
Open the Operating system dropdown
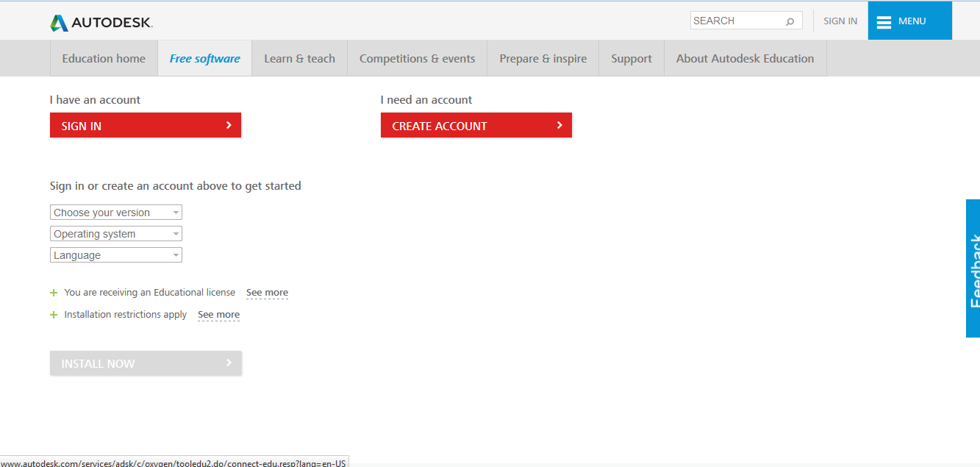pyautogui.click(x=116, y=234)
